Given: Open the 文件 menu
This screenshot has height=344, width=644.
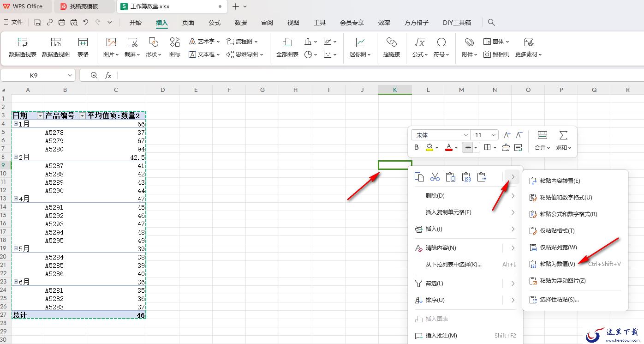Looking at the screenshot, I should tap(13, 22).
